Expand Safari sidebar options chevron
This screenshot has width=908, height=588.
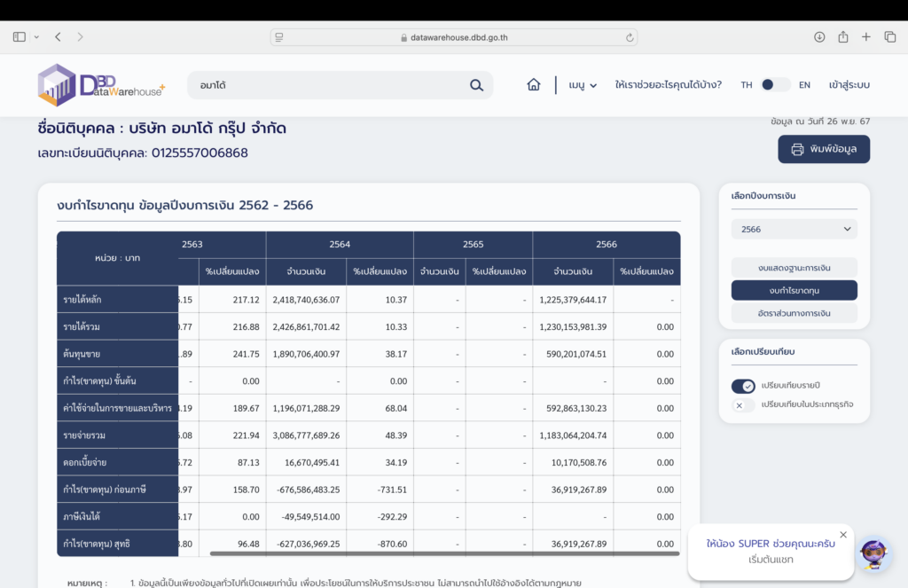pos(36,37)
